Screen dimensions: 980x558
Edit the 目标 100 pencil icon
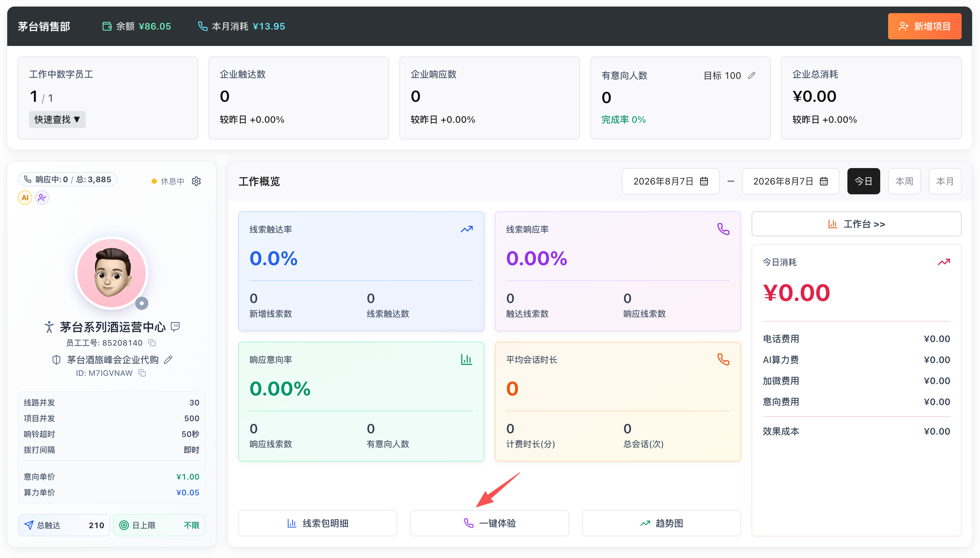click(x=751, y=75)
